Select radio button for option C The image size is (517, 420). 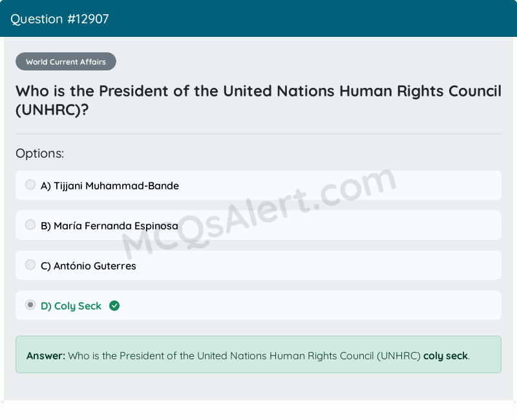tap(30, 264)
